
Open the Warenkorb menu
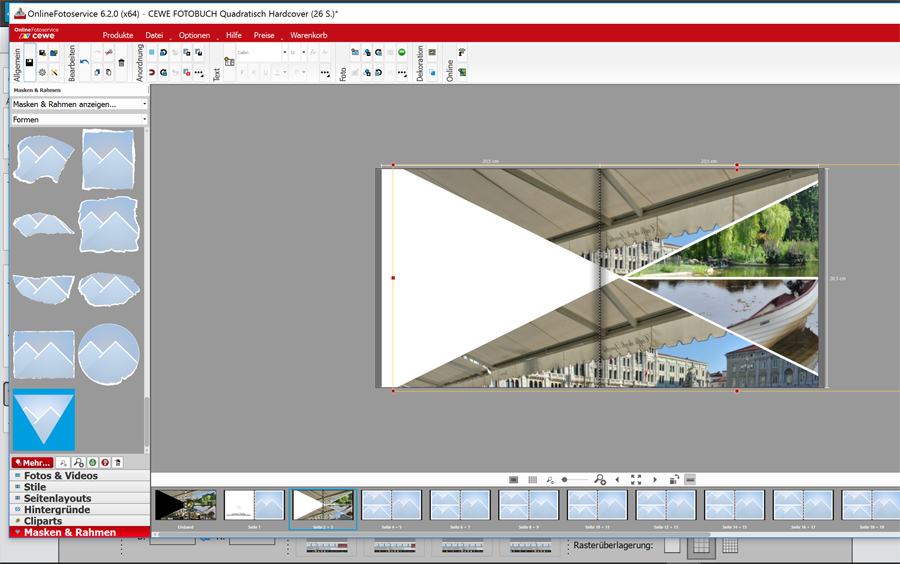[x=308, y=35]
